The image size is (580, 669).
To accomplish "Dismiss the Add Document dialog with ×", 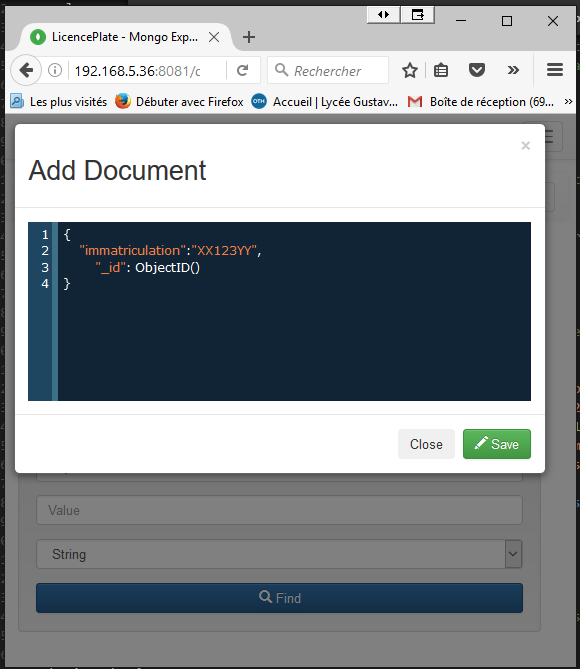I will tap(525, 145).
